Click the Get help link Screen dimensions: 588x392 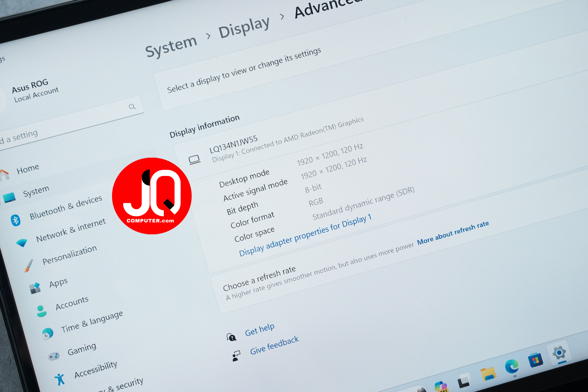coord(260,330)
